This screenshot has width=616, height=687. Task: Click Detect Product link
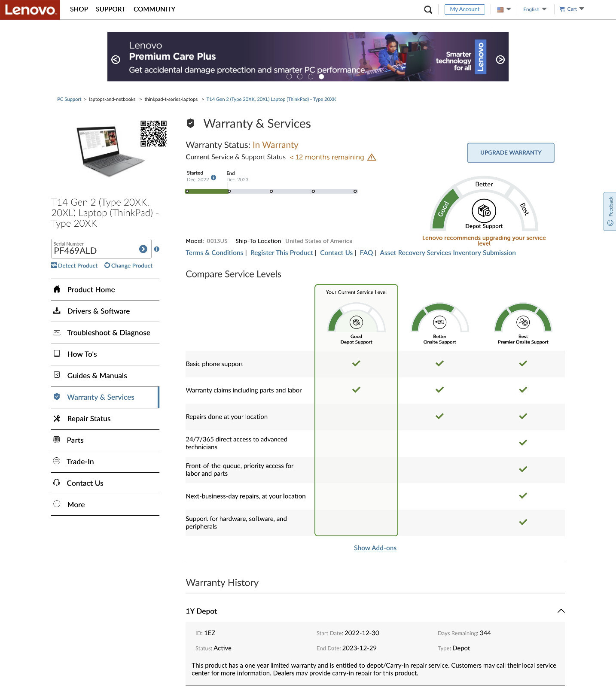point(74,266)
